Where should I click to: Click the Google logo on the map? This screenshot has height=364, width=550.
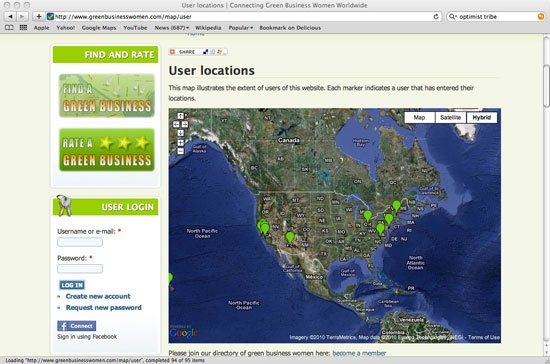click(x=183, y=332)
